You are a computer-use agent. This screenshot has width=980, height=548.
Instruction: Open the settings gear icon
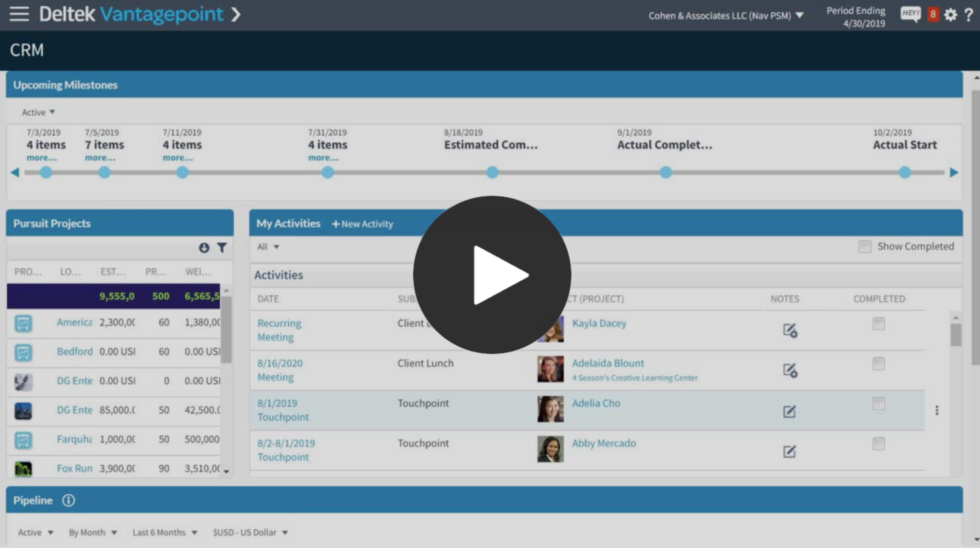click(x=951, y=14)
